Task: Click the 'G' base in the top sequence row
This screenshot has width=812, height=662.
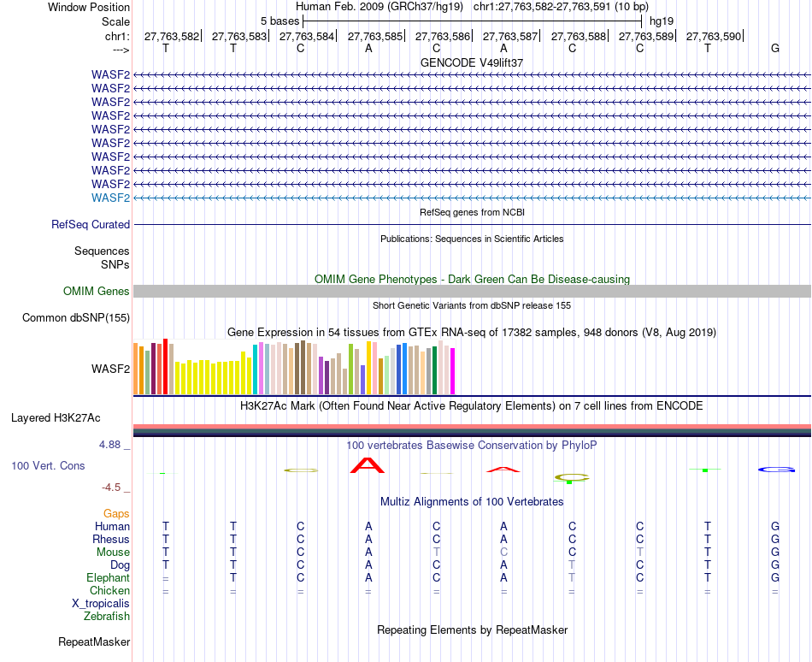Action: pyautogui.click(x=774, y=48)
